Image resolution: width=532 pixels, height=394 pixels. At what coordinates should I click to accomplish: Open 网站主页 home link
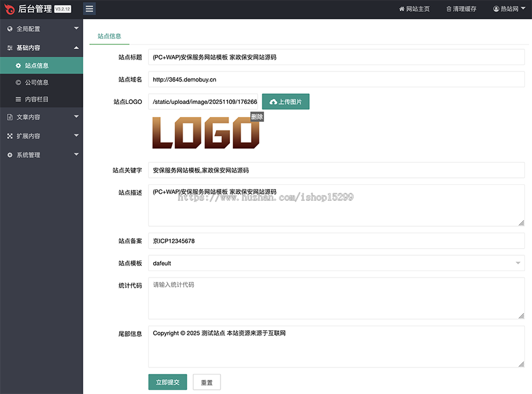414,9
